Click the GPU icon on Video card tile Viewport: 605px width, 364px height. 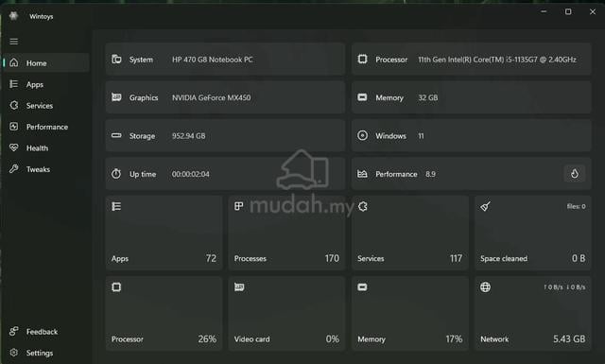pos(239,286)
